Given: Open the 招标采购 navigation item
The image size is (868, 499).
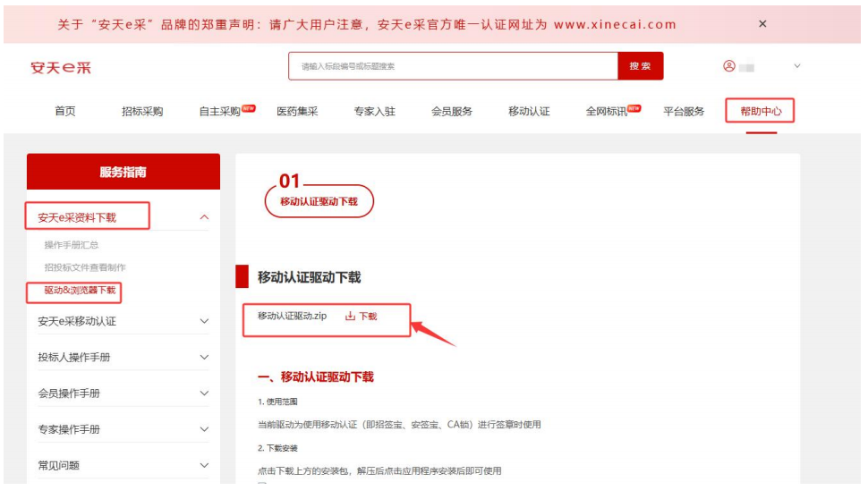Looking at the screenshot, I should [x=142, y=111].
